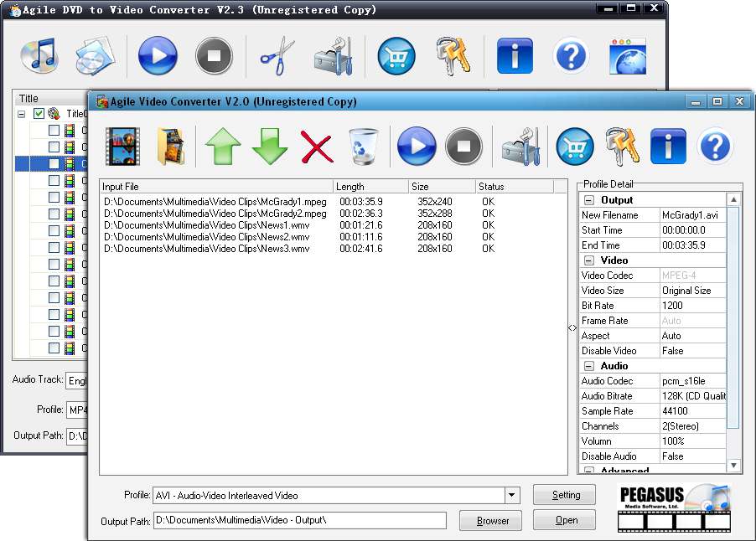
Task: Stop conversion in Agile Video Converter
Action: point(463,146)
